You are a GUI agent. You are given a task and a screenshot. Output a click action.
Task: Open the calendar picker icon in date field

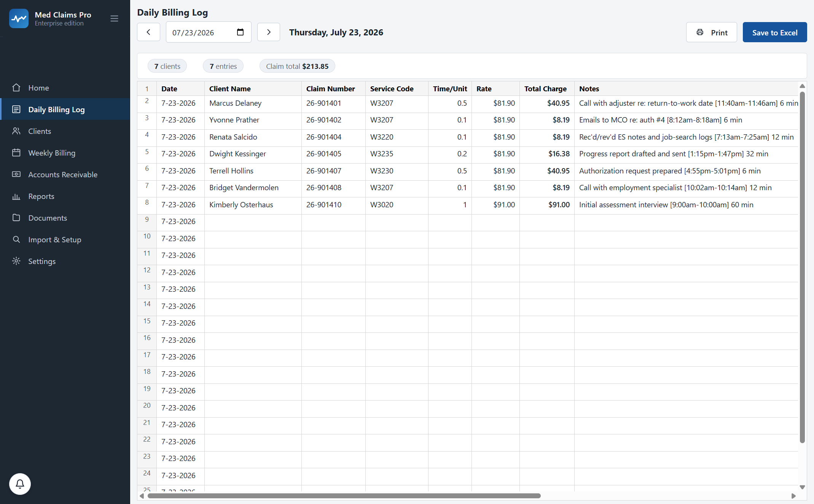tap(240, 32)
